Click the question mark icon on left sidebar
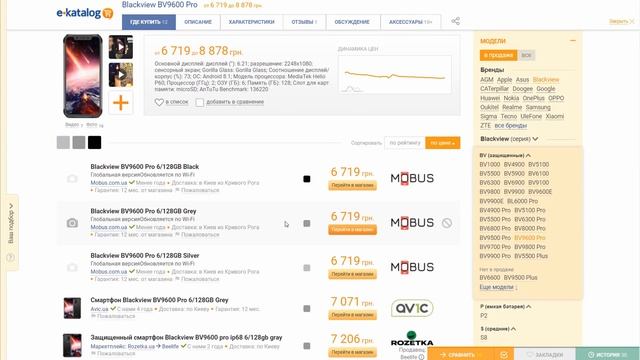The width and height of the screenshot is (640, 360). click(x=11, y=258)
